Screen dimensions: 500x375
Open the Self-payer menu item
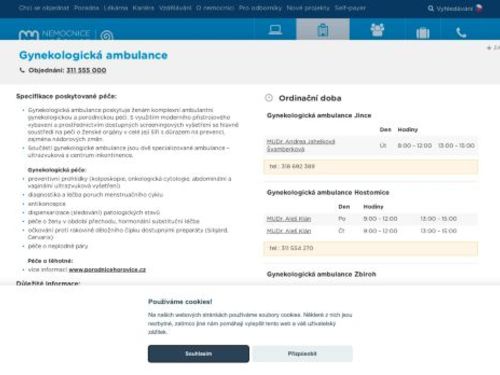click(350, 8)
